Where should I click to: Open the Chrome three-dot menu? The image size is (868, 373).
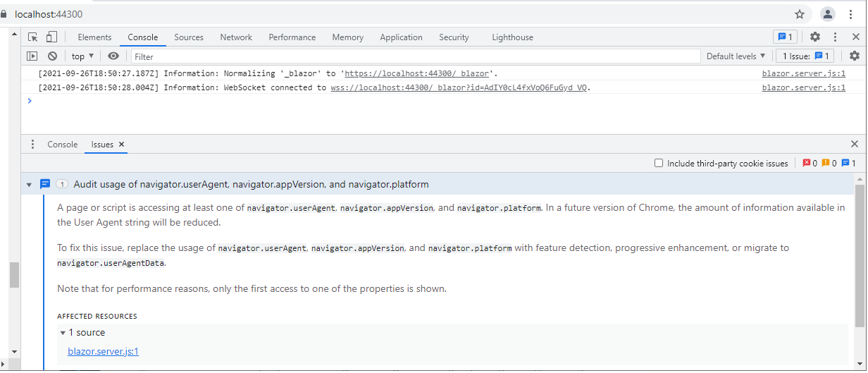tap(851, 14)
